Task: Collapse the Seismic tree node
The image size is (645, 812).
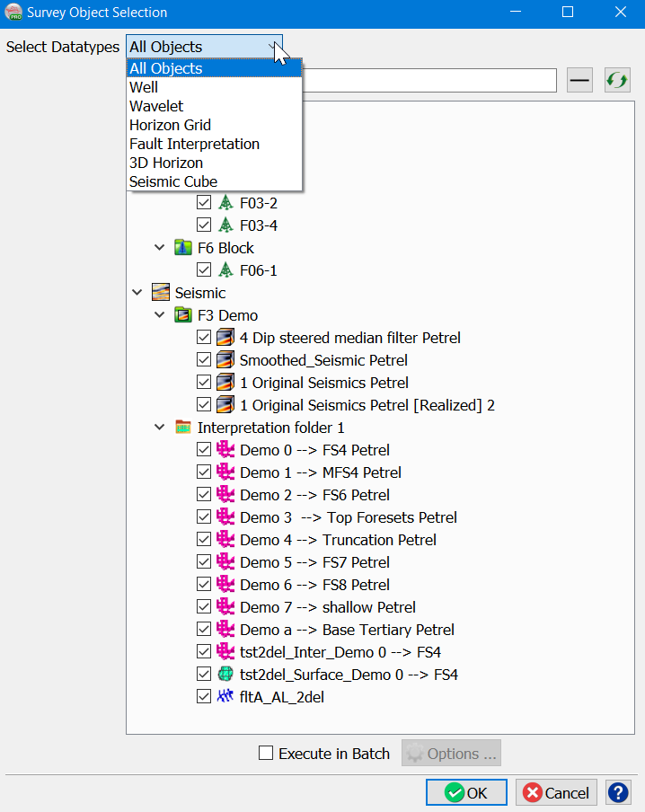Action: [x=137, y=293]
